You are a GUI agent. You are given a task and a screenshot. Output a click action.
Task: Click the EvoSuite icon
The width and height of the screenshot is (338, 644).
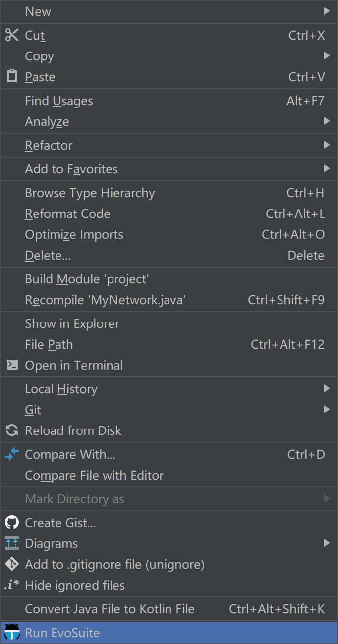[x=12, y=633]
